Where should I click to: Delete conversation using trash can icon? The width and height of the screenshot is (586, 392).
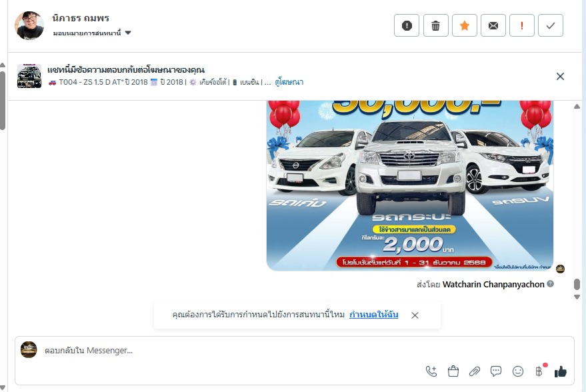coord(436,25)
